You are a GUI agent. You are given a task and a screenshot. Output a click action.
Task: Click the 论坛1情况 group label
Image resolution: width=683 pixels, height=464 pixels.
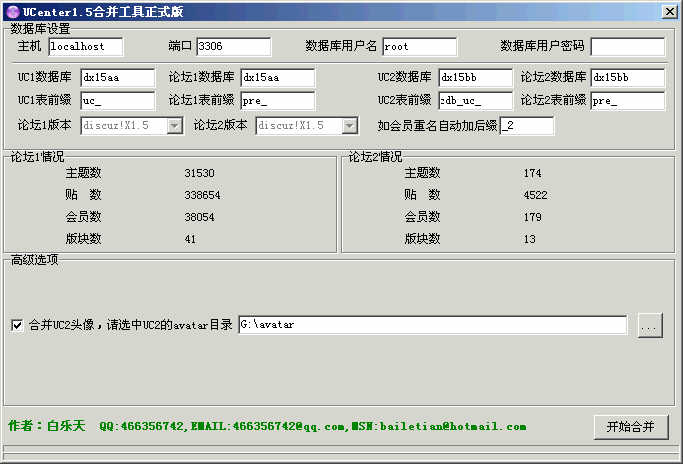(x=37, y=156)
